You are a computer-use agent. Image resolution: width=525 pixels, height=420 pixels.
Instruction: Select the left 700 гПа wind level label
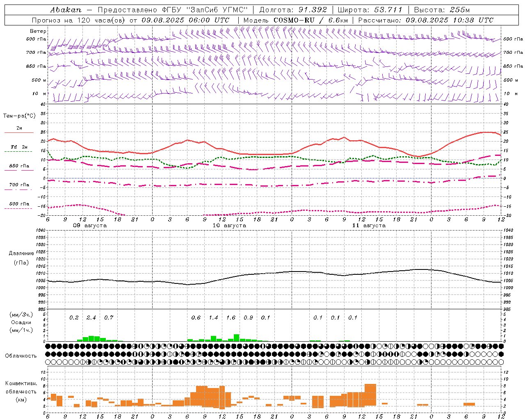click(36, 52)
